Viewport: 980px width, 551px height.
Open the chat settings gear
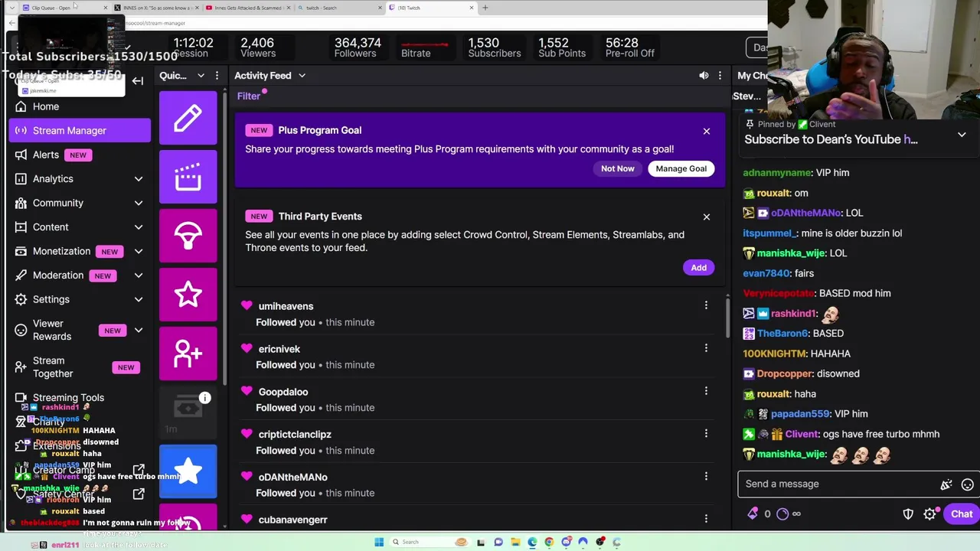pyautogui.click(x=929, y=514)
